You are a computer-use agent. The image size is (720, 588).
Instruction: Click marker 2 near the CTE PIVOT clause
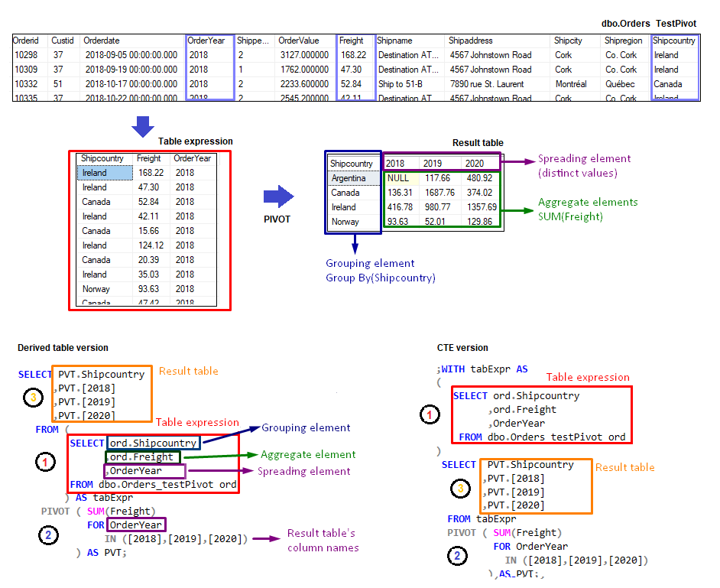click(x=457, y=556)
